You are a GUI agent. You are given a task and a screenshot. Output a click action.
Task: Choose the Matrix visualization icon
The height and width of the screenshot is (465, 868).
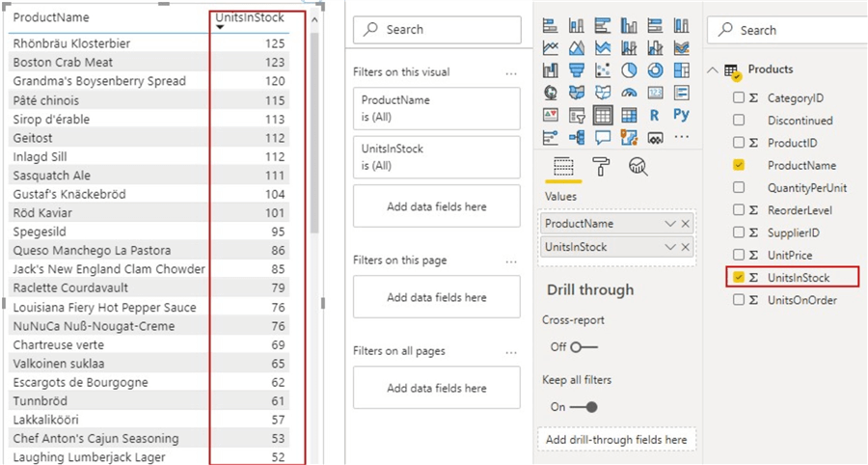click(629, 115)
